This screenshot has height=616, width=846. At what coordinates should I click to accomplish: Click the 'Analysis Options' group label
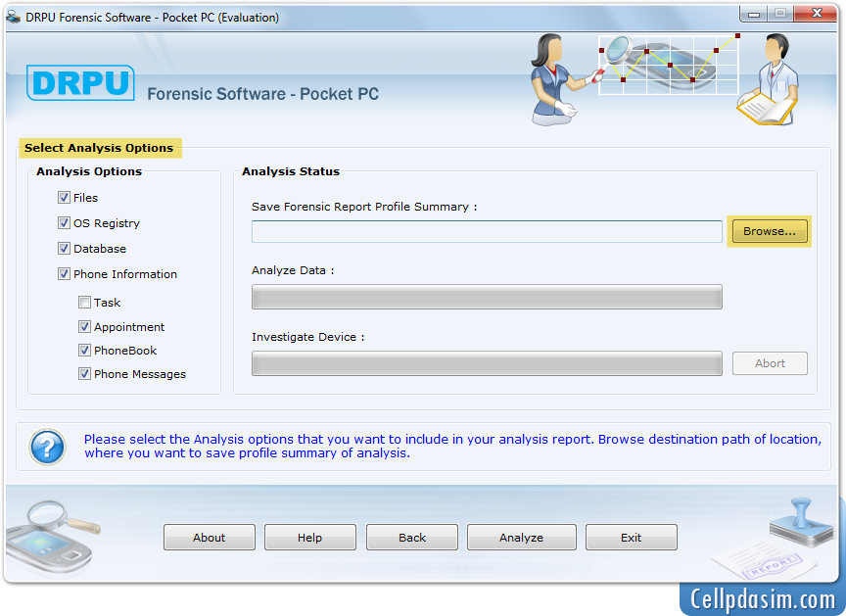coord(89,171)
